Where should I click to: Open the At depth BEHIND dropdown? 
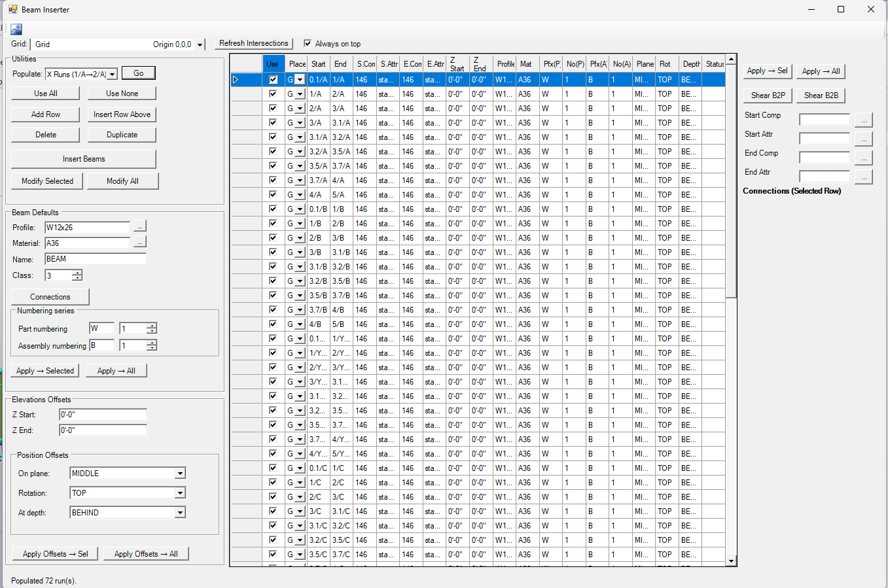tap(180, 513)
